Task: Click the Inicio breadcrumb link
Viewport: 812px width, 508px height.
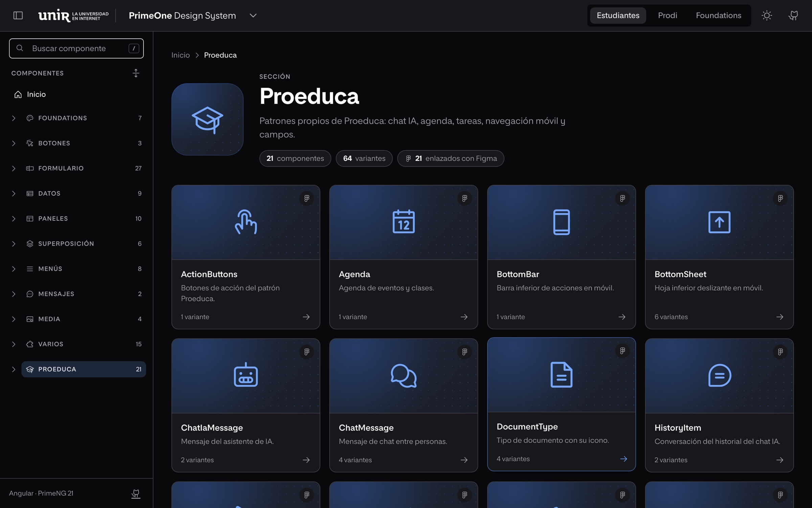Action: (180, 55)
